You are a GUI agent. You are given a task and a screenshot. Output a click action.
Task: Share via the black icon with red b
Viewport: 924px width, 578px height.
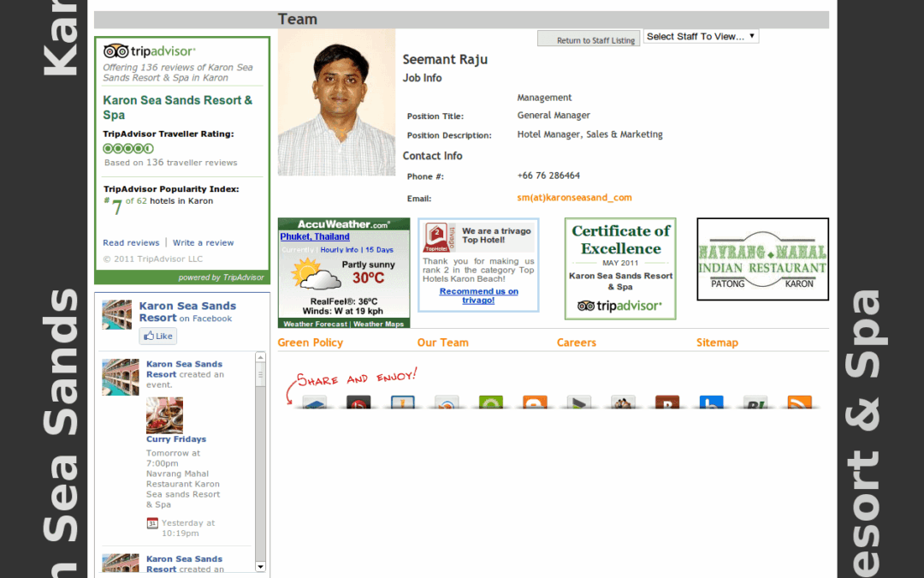pyautogui.click(x=358, y=402)
